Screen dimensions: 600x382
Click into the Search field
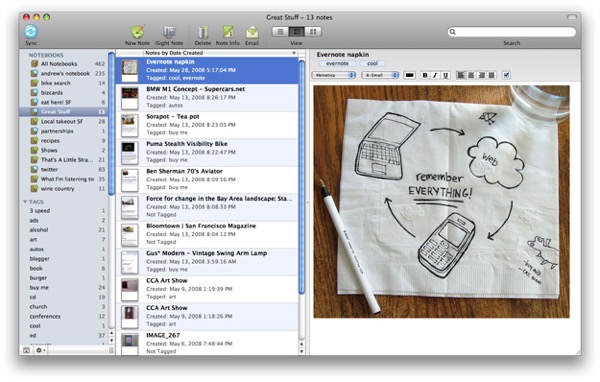[x=512, y=32]
